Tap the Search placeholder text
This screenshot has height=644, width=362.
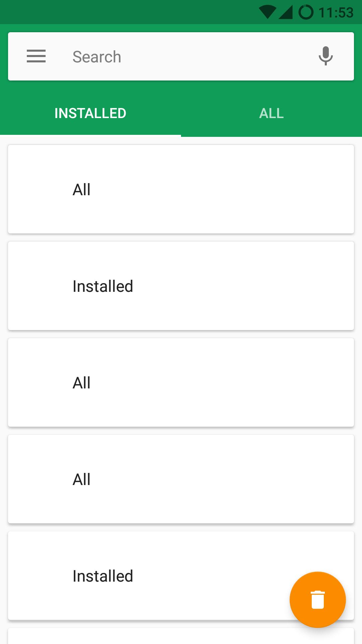pyautogui.click(x=97, y=56)
